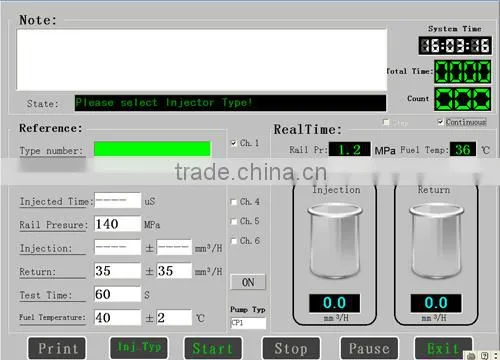The image size is (500, 360).
Task: Open the Inj Typ injector type button
Action: (139, 347)
